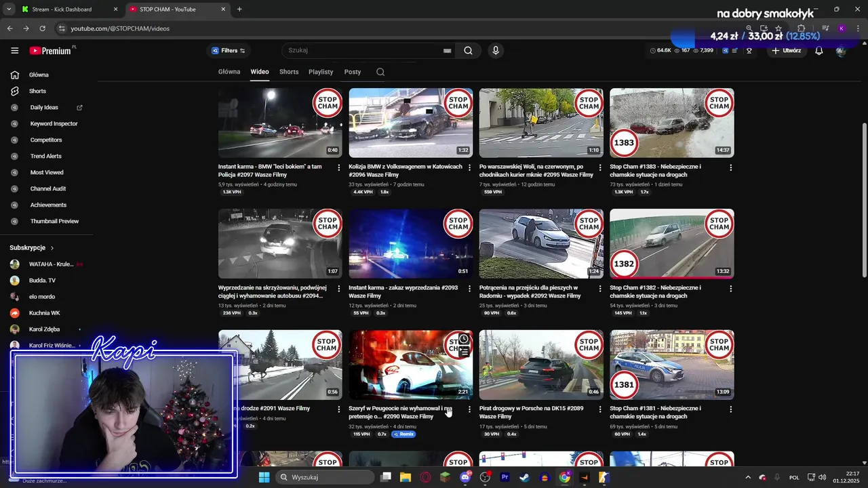Play the Wyprzedzanie na skrzyżowaniu #2094 thumbnail
Viewport: 868px width, 488px height.
(280, 244)
